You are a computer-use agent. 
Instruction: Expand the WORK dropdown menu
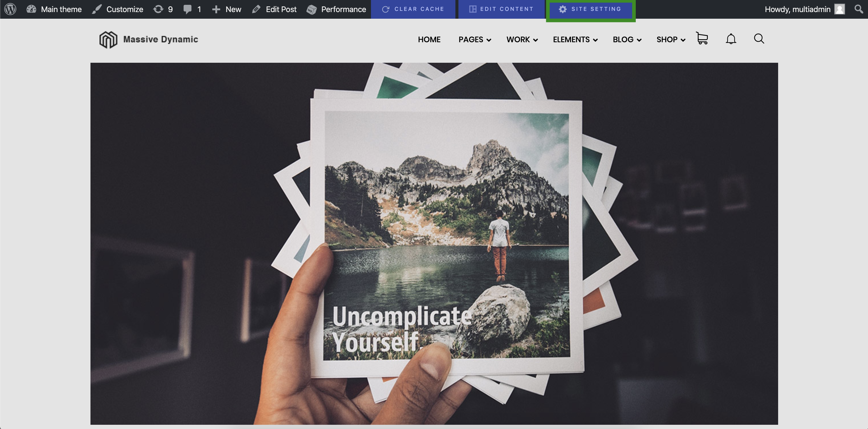click(x=521, y=40)
